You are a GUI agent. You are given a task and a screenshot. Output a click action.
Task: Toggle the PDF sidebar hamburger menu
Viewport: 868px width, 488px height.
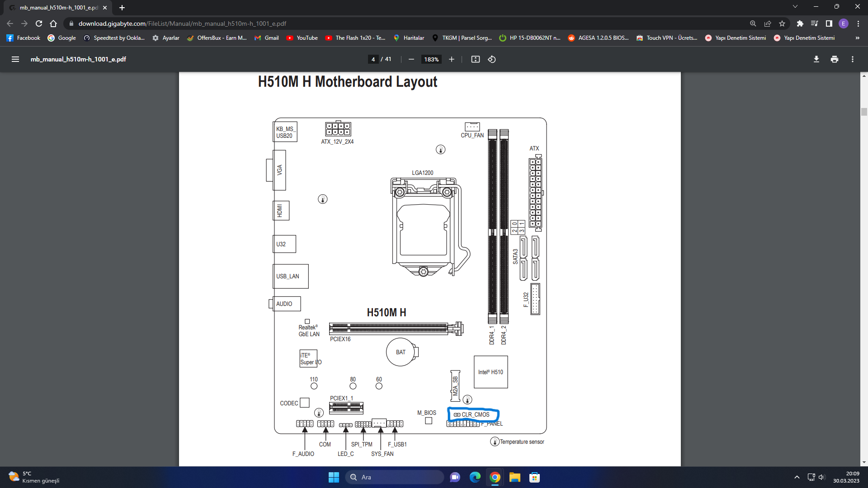pos(15,59)
